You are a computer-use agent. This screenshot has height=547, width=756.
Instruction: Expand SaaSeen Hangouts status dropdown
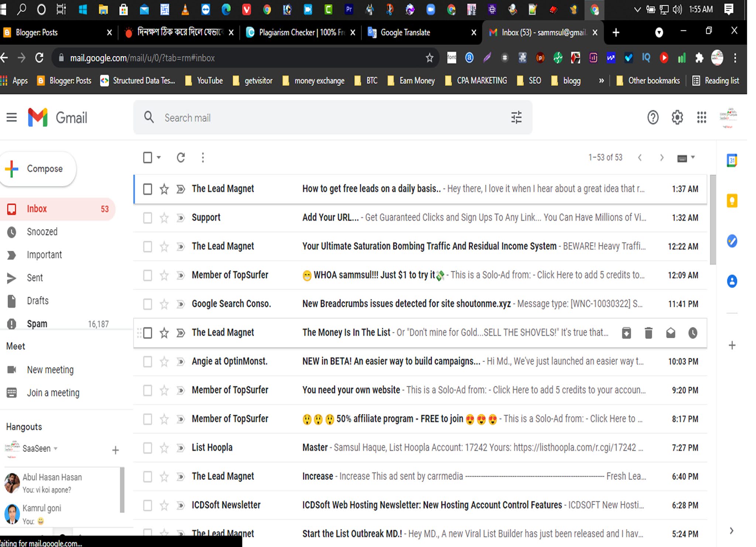click(56, 448)
